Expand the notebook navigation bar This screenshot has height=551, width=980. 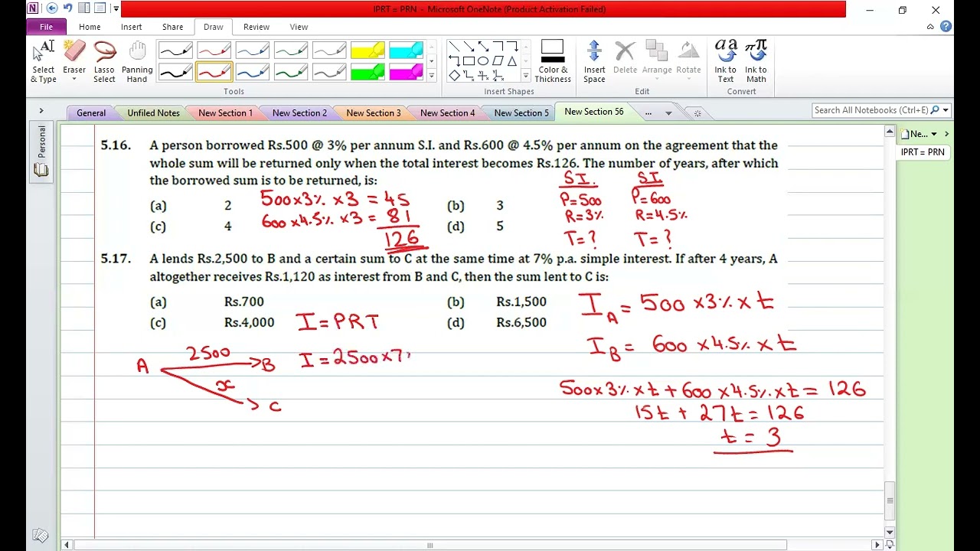pos(41,111)
